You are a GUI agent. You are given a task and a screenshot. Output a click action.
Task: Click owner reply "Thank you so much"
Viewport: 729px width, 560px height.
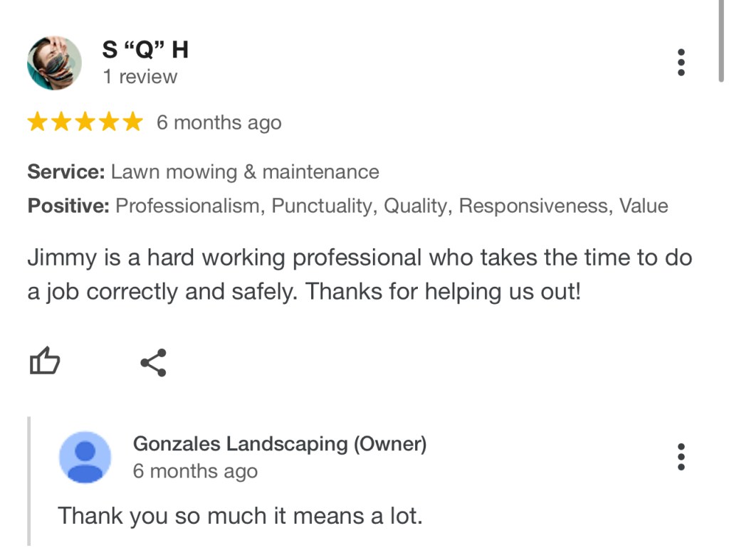click(x=240, y=515)
